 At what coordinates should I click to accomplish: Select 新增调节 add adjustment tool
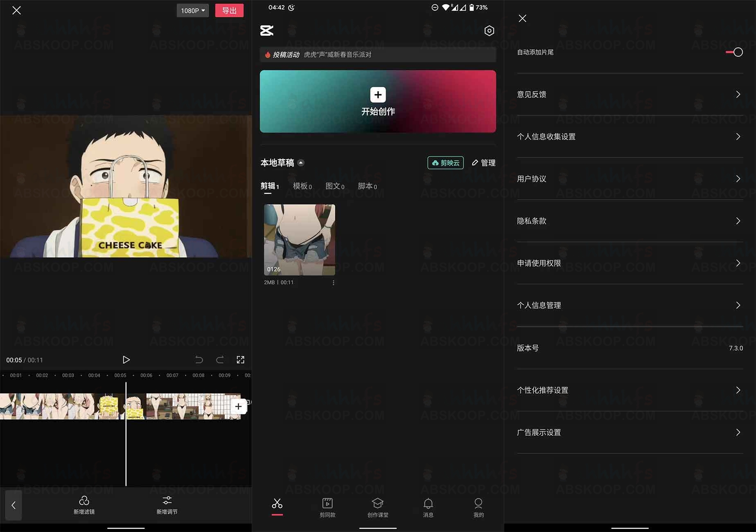[167, 505]
